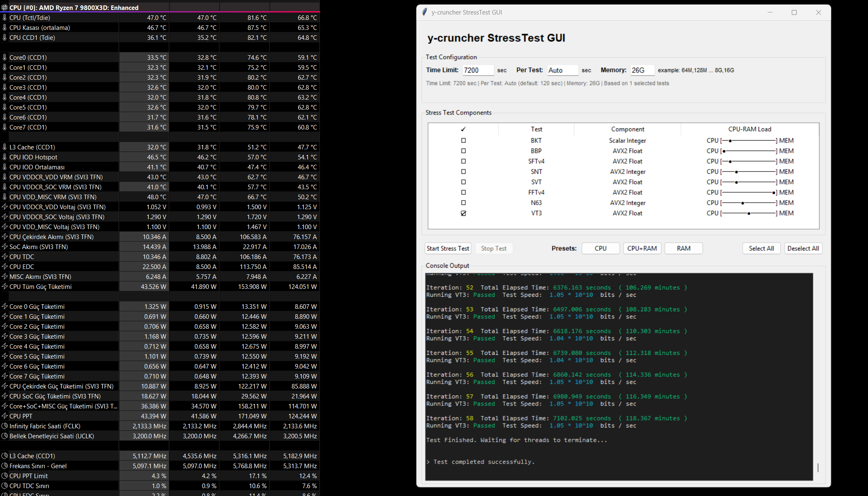The height and width of the screenshot is (496, 868).
Task: Click the Test column header
Action: [x=536, y=129]
